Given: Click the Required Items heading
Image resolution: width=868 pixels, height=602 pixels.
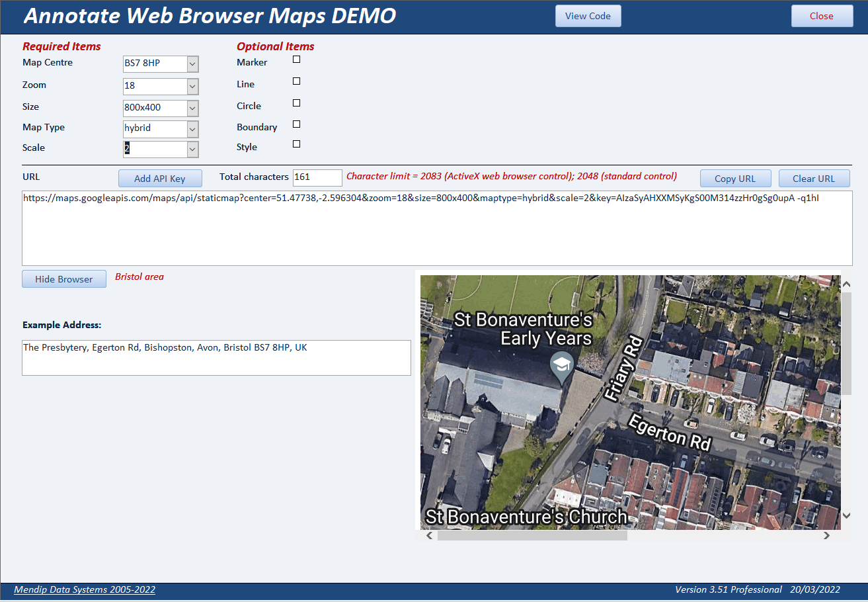Looking at the screenshot, I should [61, 46].
